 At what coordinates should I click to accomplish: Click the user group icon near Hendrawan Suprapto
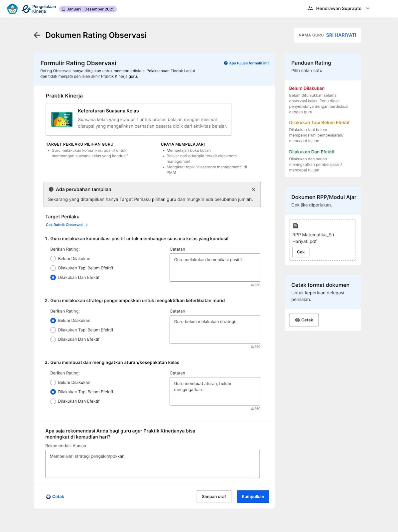[x=310, y=9]
